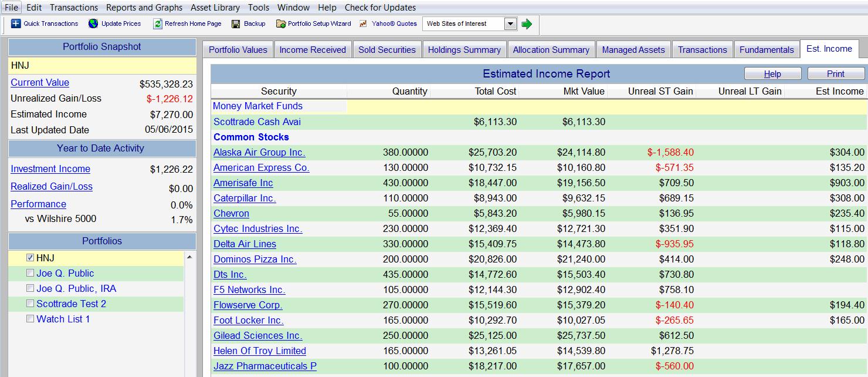Open the Current Value link

39,82
